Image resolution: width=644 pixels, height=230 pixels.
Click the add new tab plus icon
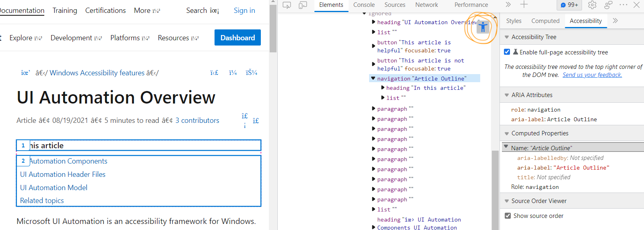524,5
